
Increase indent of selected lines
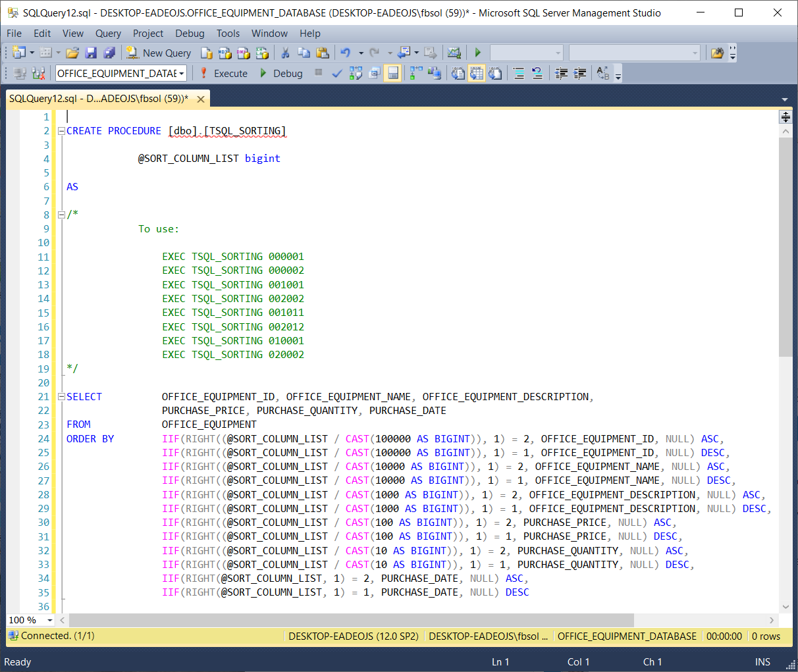(580, 73)
